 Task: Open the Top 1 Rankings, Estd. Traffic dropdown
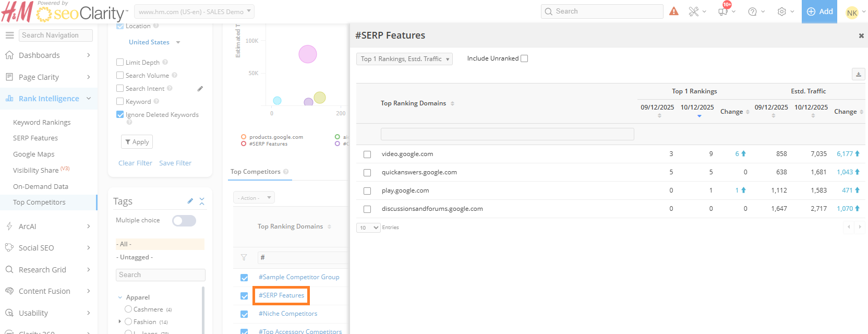tap(404, 59)
